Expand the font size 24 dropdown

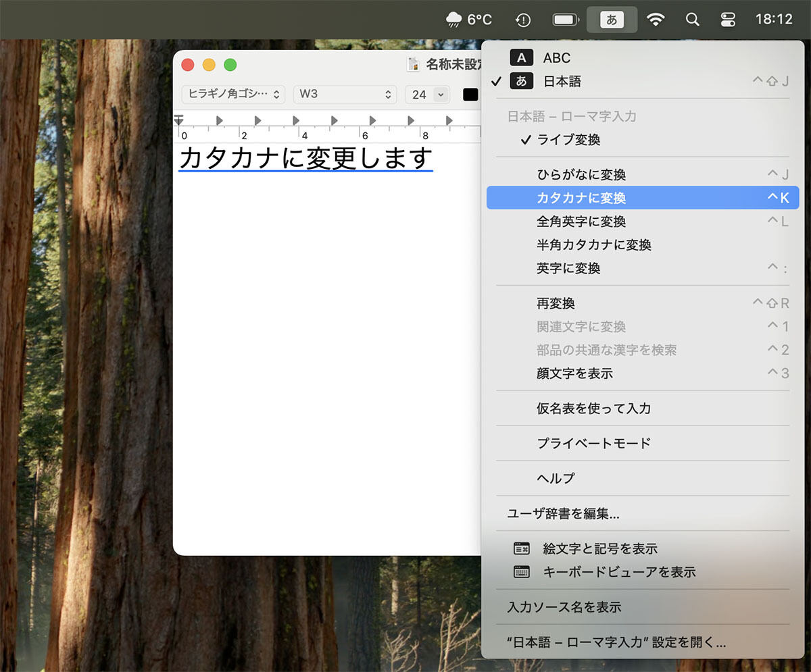pyautogui.click(x=427, y=95)
